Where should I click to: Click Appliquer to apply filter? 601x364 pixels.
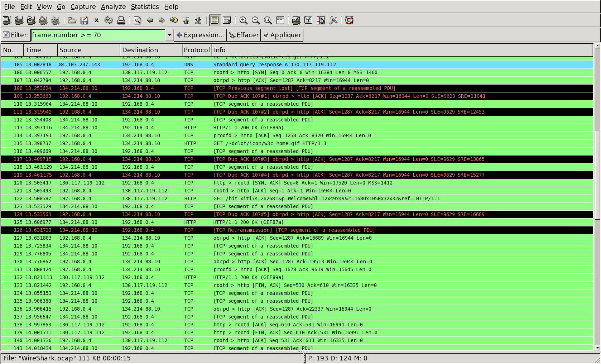[x=282, y=35]
